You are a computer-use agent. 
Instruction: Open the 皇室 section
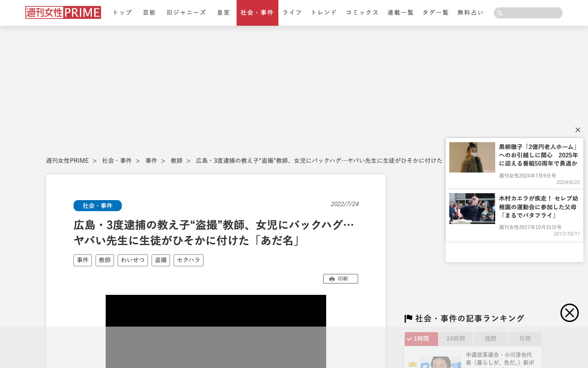pyautogui.click(x=224, y=13)
